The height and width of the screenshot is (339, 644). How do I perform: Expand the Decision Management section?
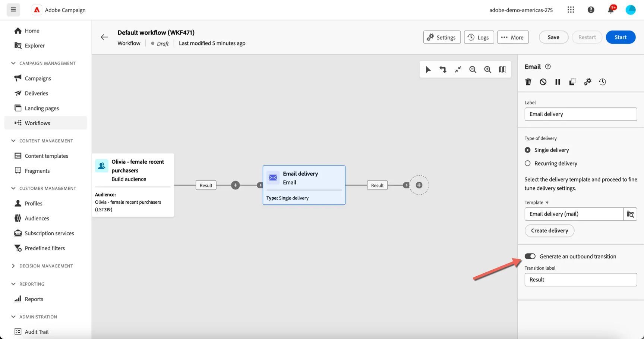pyautogui.click(x=13, y=266)
